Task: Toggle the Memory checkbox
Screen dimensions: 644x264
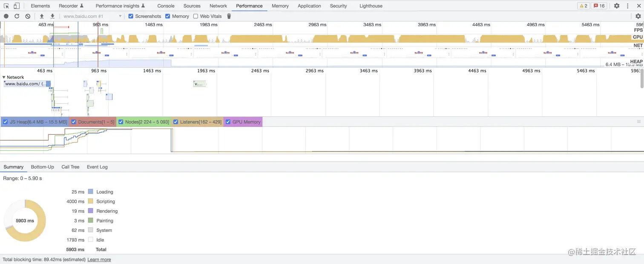Action: (167, 16)
